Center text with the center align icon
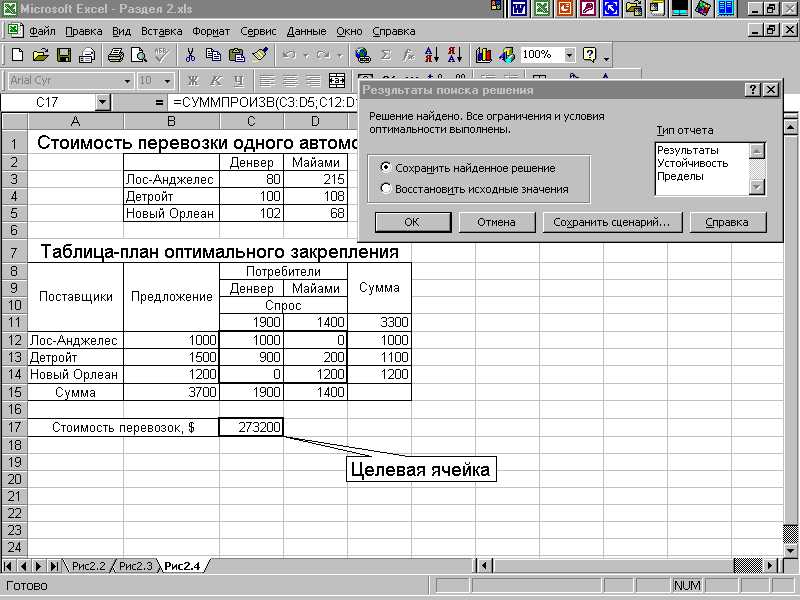 click(290, 81)
